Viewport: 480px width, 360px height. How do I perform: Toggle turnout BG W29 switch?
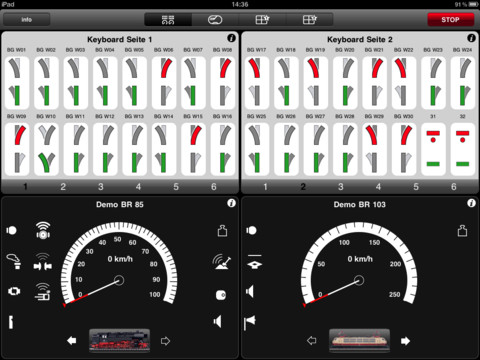(375, 149)
